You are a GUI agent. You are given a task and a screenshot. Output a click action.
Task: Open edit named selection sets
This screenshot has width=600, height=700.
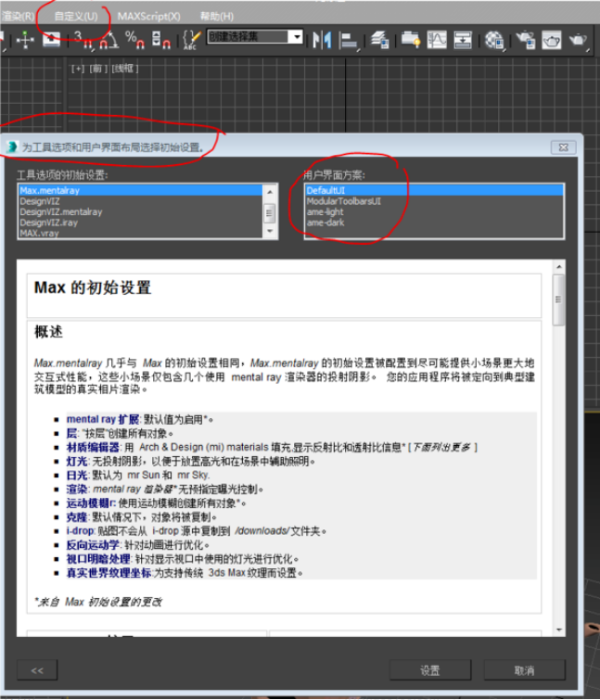pyautogui.click(x=192, y=40)
